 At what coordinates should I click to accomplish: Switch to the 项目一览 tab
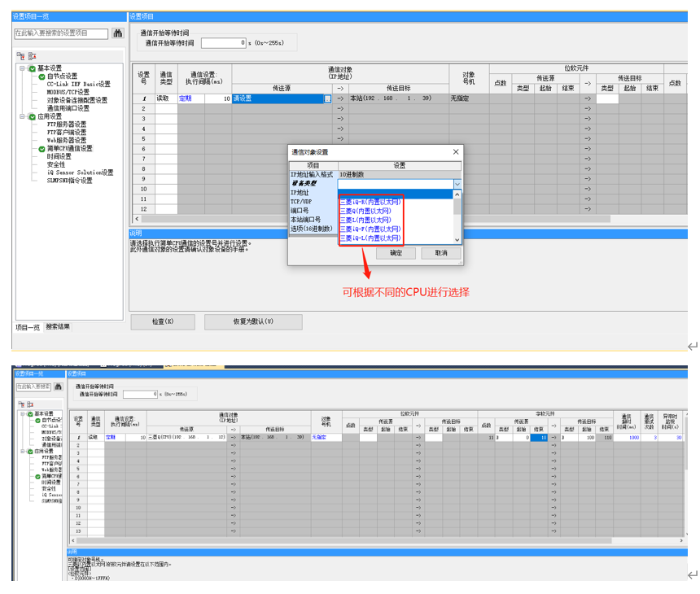(x=28, y=326)
